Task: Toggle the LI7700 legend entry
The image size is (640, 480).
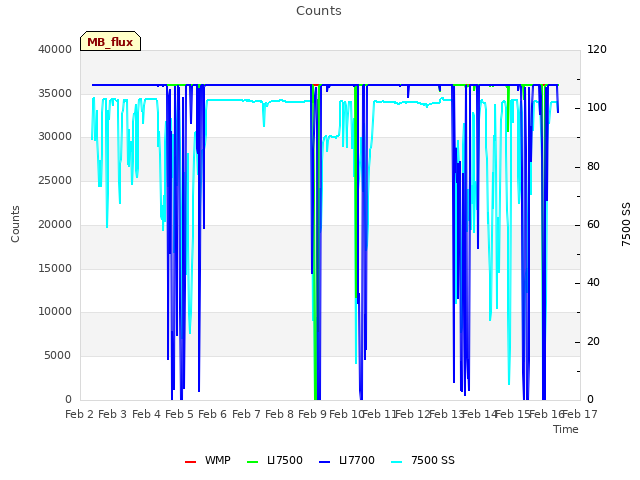Action: tap(347, 460)
